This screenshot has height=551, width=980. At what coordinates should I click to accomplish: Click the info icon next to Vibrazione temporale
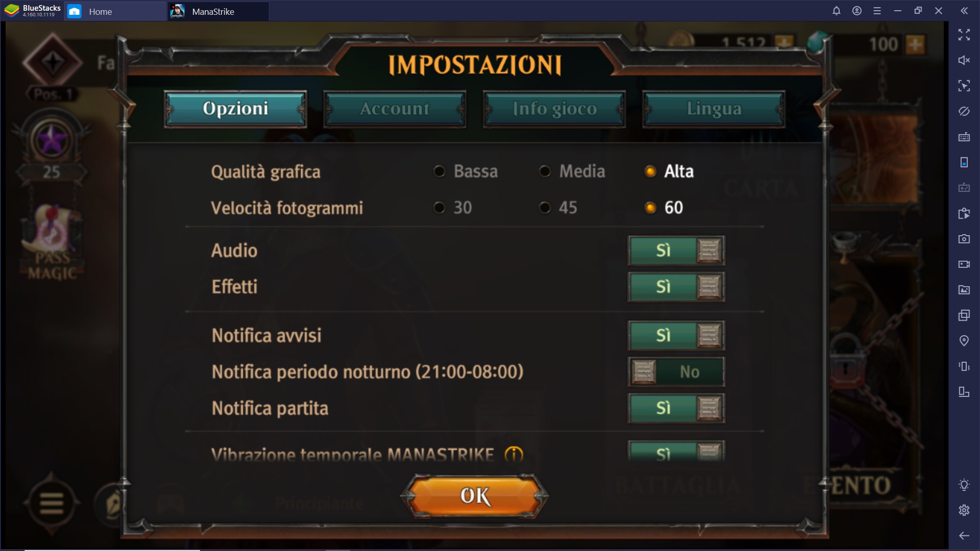point(514,454)
